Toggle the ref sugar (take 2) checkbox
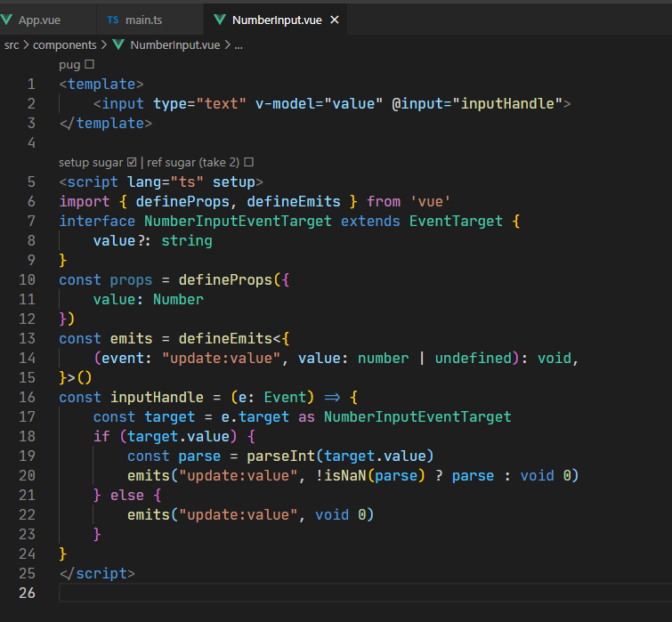The width and height of the screenshot is (672, 622). 249,162
